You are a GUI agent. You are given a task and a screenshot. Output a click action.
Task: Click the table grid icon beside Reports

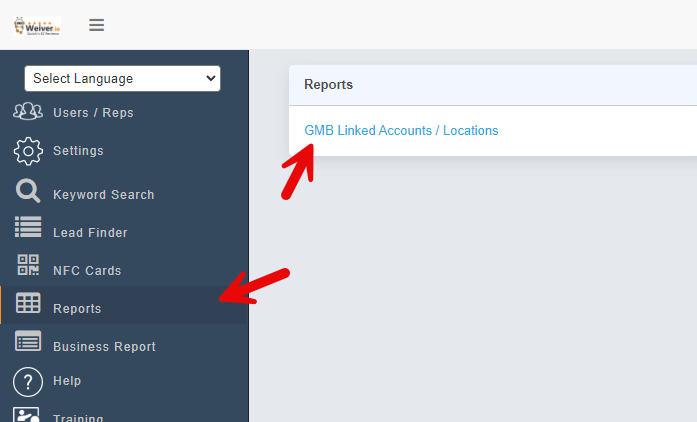[28, 304]
